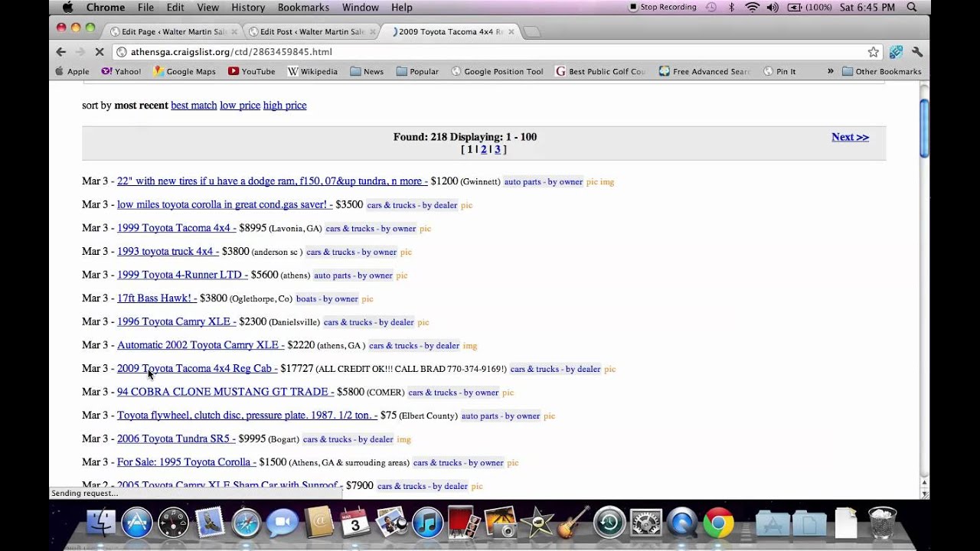Open the 17ft Bass Hawk listing

pos(157,298)
